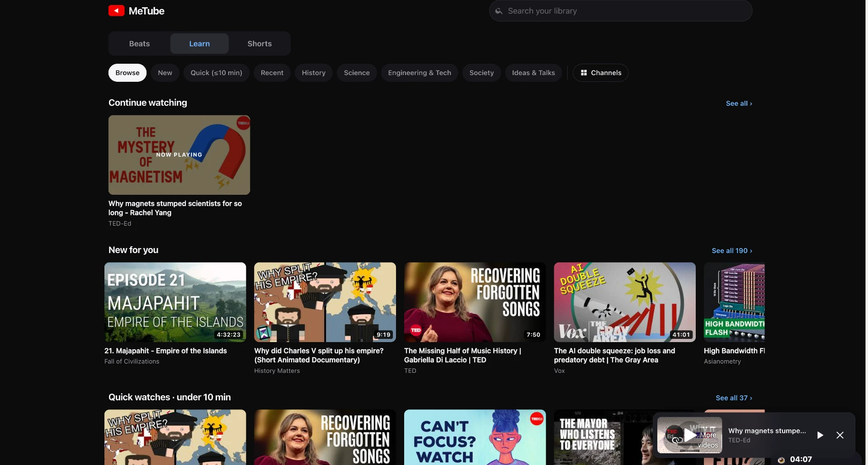Close the mini player

point(840,435)
